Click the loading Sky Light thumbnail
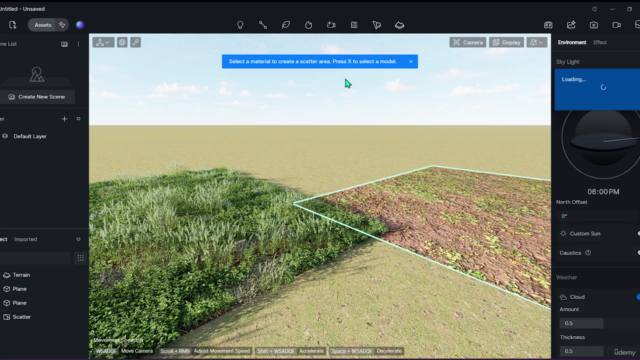640x360 pixels. click(x=597, y=89)
